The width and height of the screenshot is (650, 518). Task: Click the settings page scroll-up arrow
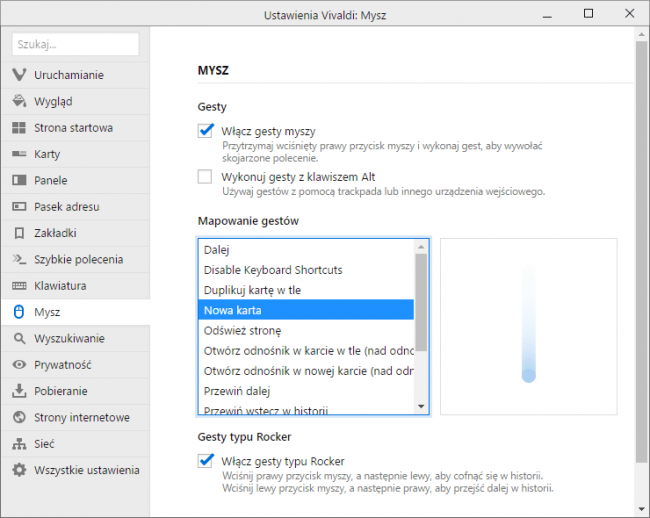(641, 35)
